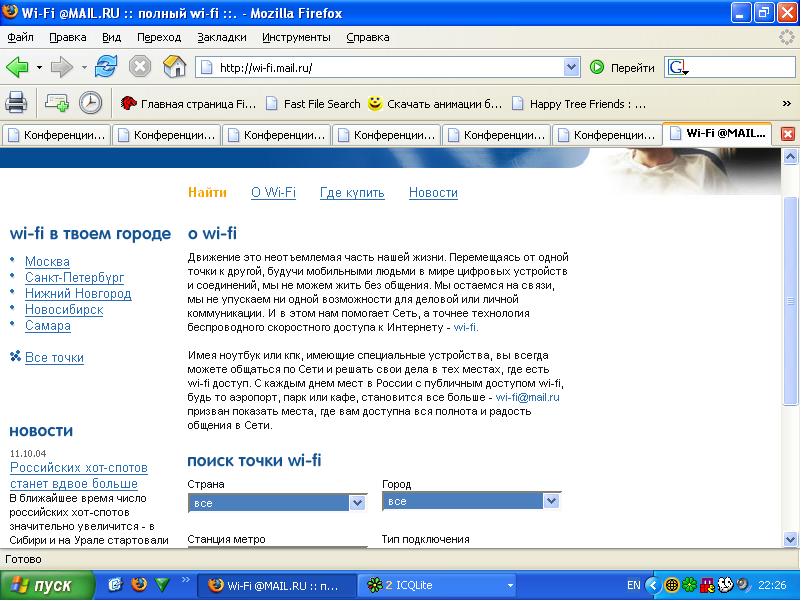Open bookmark Скачать анимации б...

click(436, 104)
